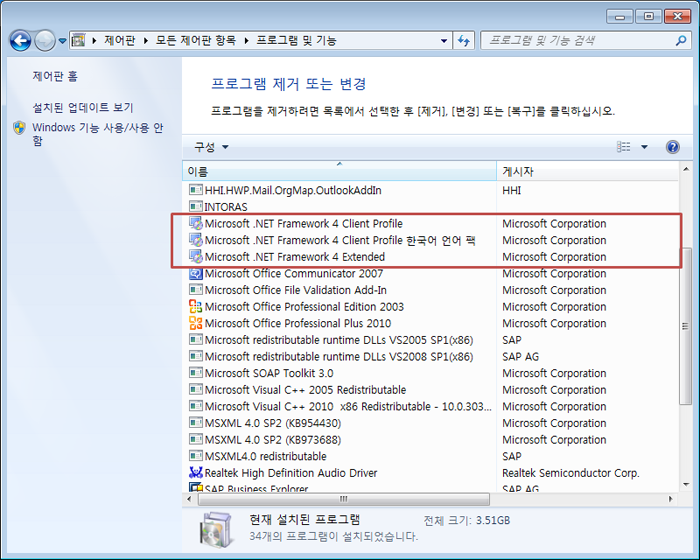Click the Forward navigation arrow button
The width and height of the screenshot is (700, 560).
pyautogui.click(x=45, y=41)
